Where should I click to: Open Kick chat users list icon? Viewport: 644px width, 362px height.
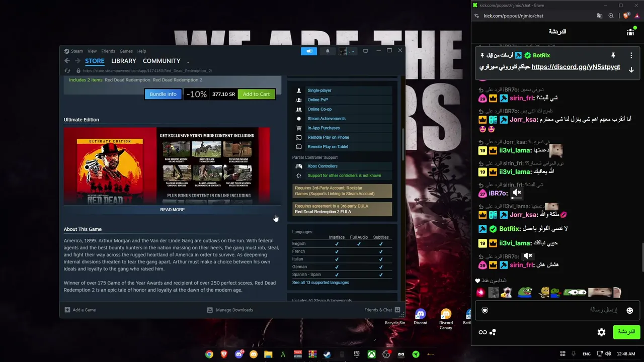coord(630,32)
